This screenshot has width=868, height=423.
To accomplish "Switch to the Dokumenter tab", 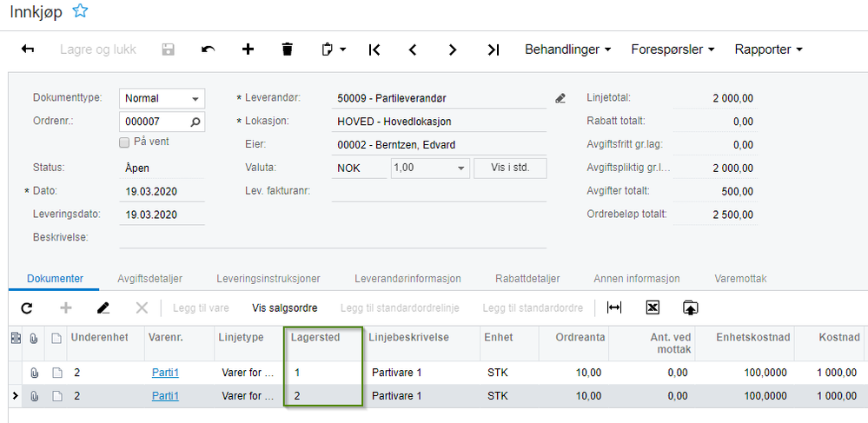I will click(x=55, y=279).
